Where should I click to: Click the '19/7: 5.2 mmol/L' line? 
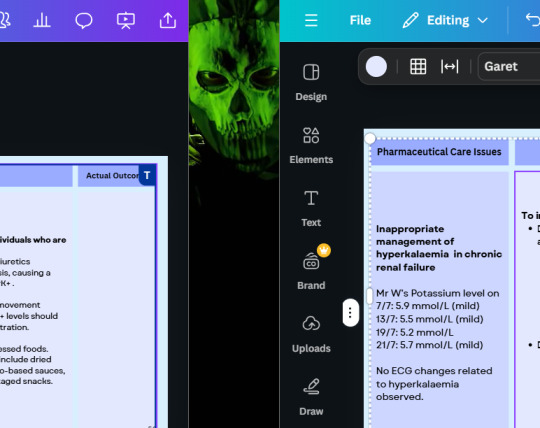click(414, 332)
